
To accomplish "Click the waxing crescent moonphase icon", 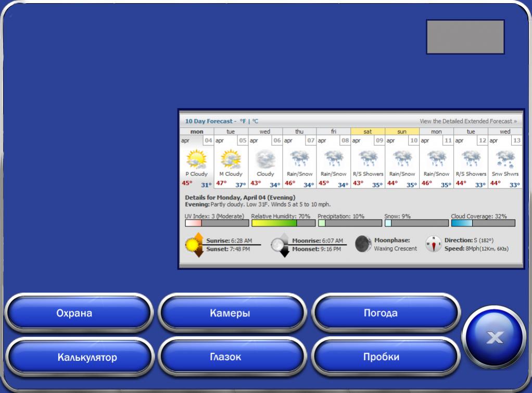I will (x=363, y=244).
